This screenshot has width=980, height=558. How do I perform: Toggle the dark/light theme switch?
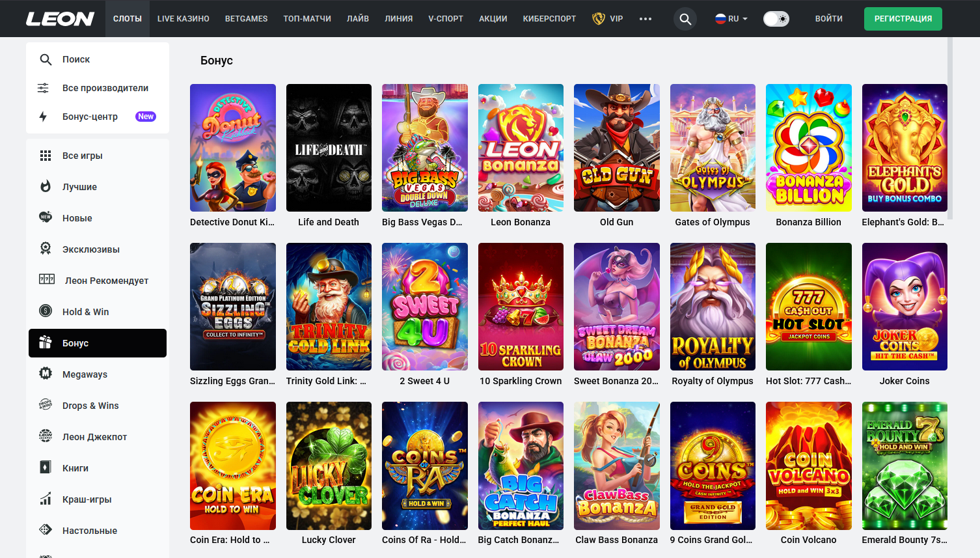(776, 19)
